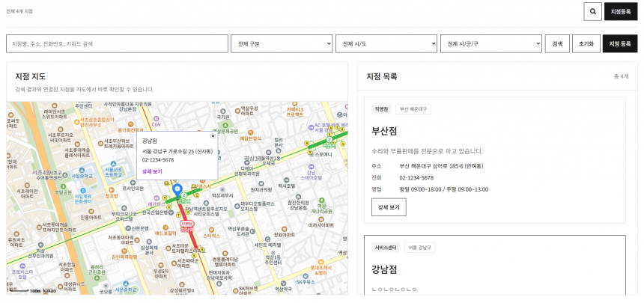This screenshot has width=644, height=303.
Task: Click the magnifier search icon button
Action: [x=592, y=11]
